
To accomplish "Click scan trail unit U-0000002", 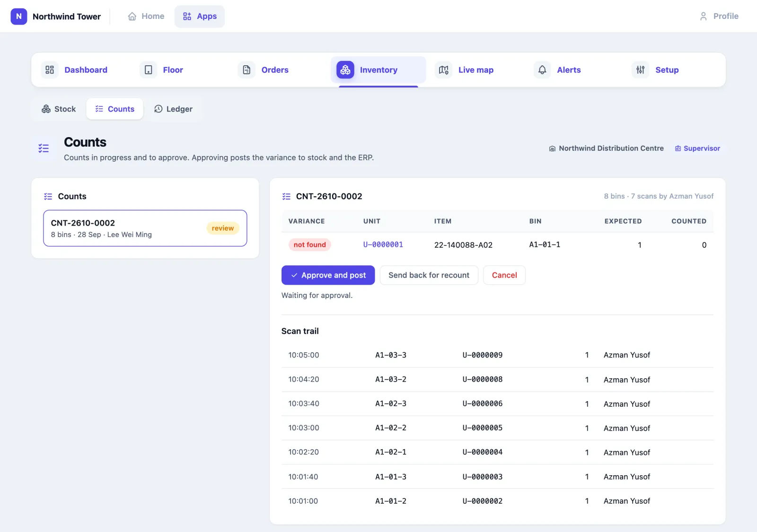I will (483, 501).
